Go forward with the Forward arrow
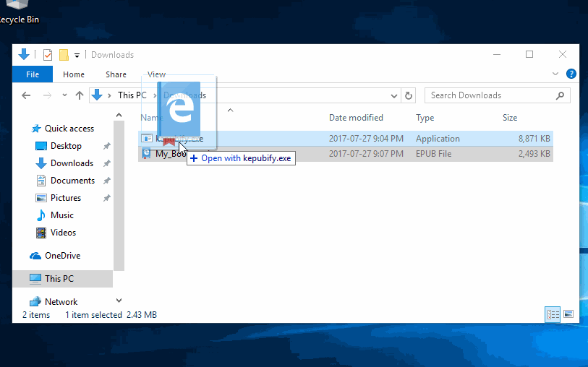The width and height of the screenshot is (588, 367). pyautogui.click(x=47, y=95)
